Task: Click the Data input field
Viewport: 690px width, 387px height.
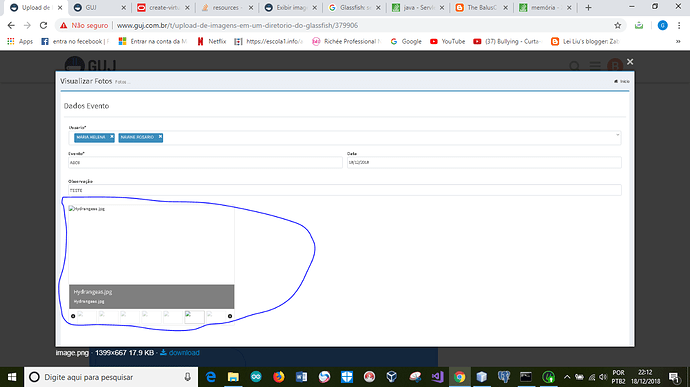Action: [484, 162]
